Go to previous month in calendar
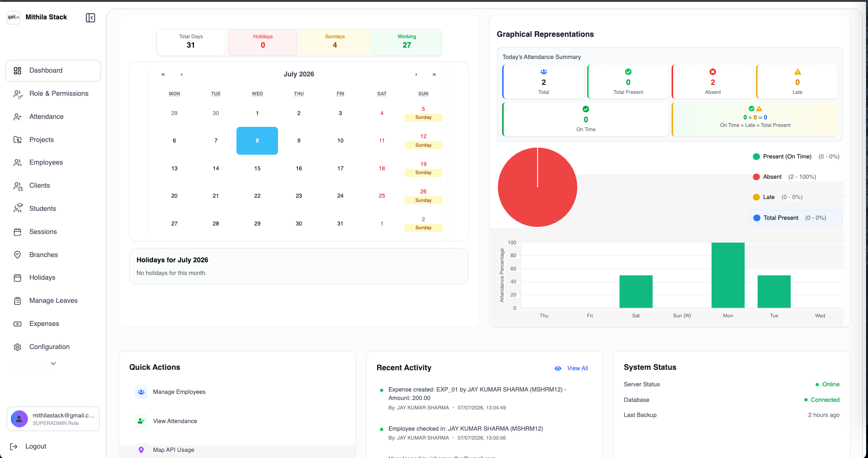 coord(182,75)
